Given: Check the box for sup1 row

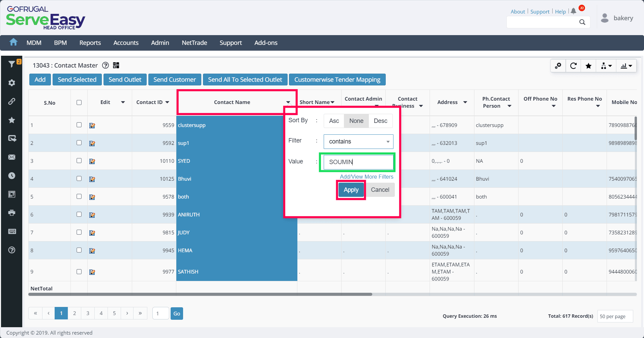Looking at the screenshot, I should (x=79, y=142).
